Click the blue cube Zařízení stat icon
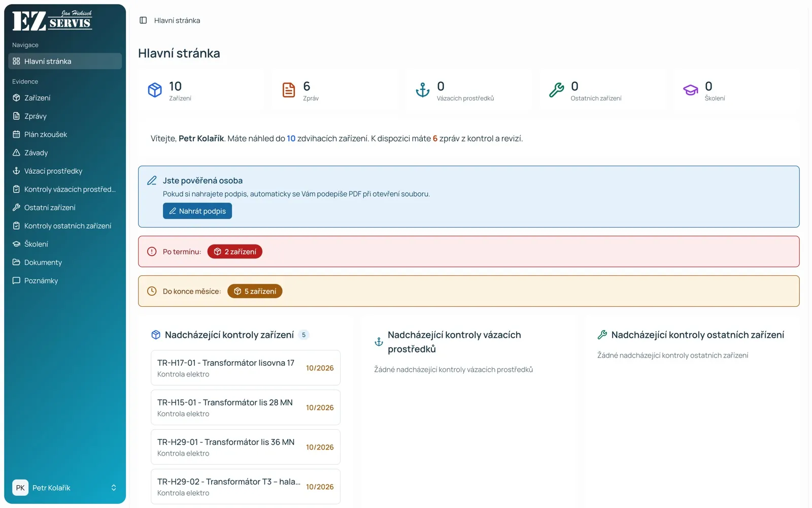 point(155,90)
